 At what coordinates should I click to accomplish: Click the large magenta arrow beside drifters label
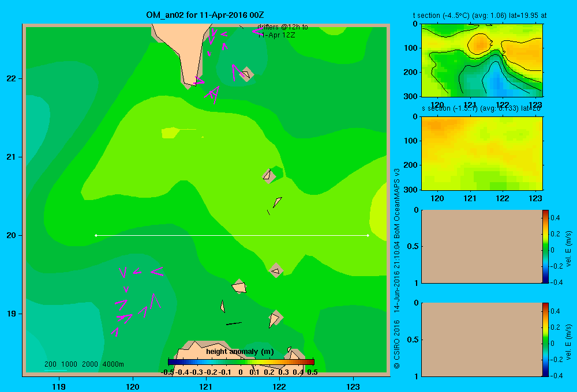click(258, 32)
